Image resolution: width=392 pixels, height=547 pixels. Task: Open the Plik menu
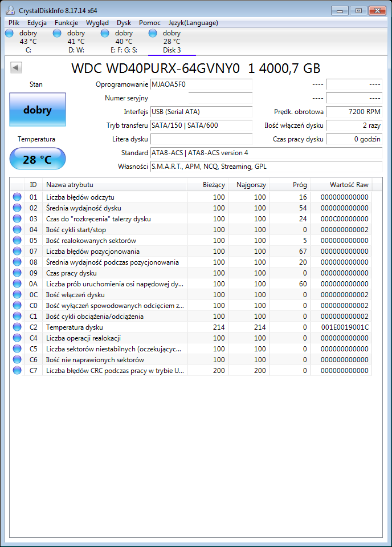click(x=14, y=23)
